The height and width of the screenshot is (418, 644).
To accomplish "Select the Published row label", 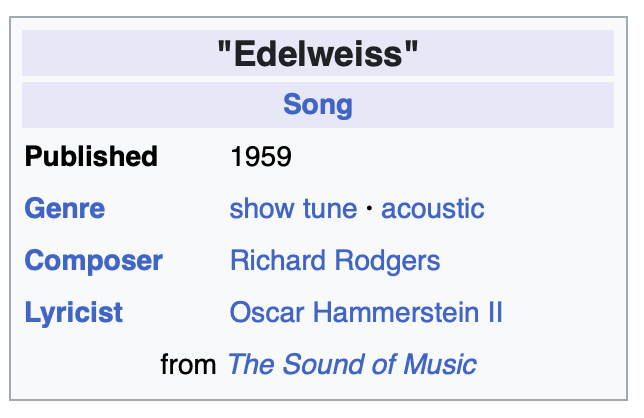I will point(91,157).
